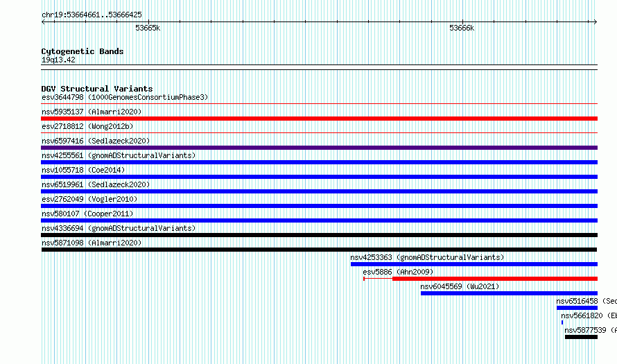Select the thin red esv2718812 line
Image resolution: width=617 pixels, height=364 pixels.
(x=319, y=133)
